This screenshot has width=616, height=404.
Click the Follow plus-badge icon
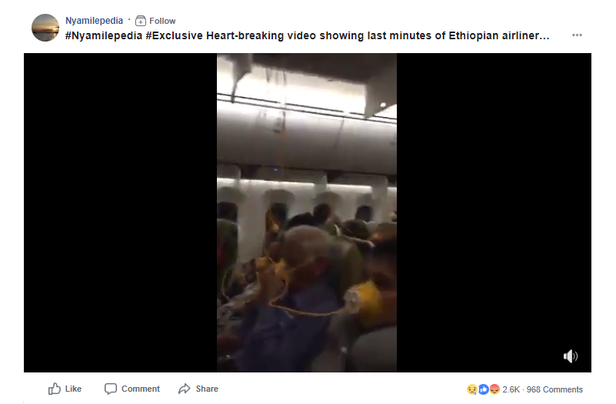pyautogui.click(x=140, y=20)
